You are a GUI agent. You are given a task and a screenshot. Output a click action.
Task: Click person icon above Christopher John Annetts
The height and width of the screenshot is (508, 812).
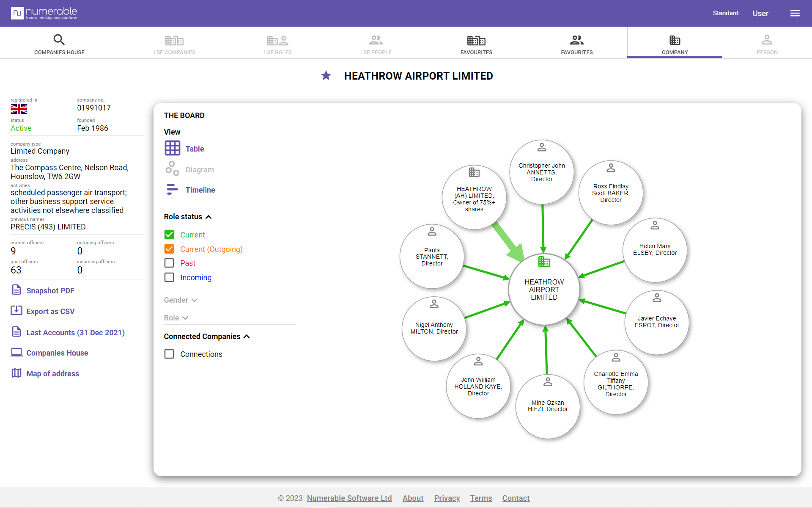(x=542, y=147)
